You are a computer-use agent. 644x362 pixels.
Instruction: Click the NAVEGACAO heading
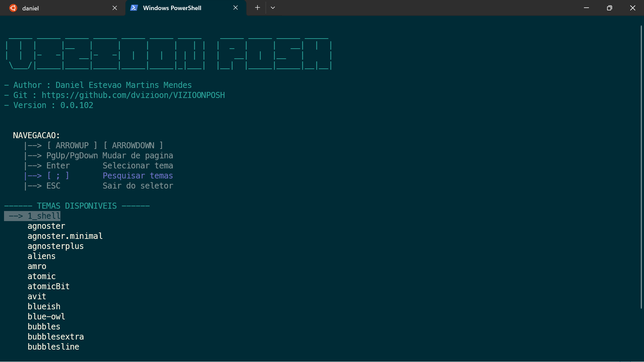[x=36, y=136]
